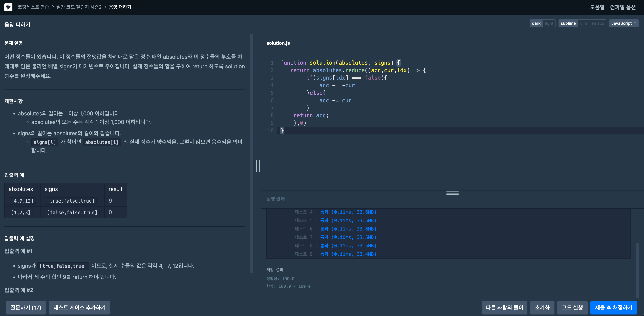The height and width of the screenshot is (316, 644).
Task: Select dark theme toggle
Action: [x=536, y=23]
